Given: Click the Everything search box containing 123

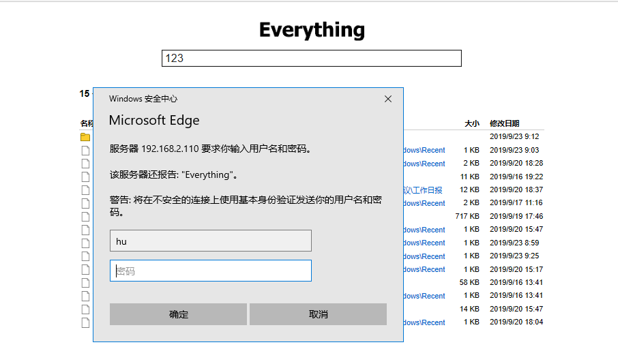Looking at the screenshot, I should (311, 59).
